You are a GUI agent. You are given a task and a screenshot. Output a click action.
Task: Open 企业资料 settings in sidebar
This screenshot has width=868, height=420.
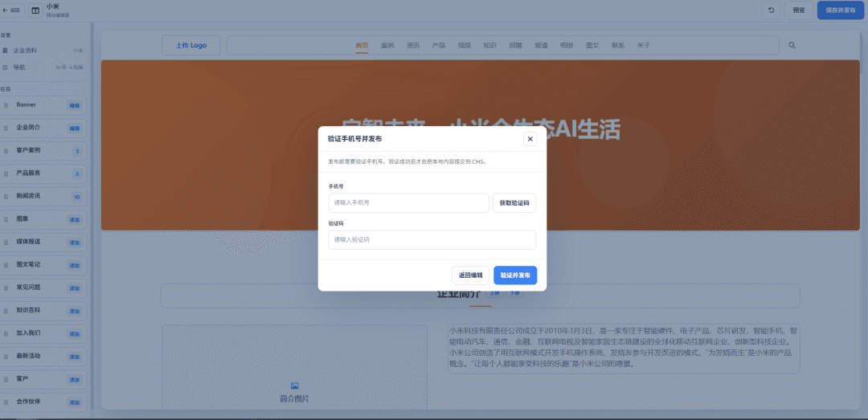click(43, 51)
